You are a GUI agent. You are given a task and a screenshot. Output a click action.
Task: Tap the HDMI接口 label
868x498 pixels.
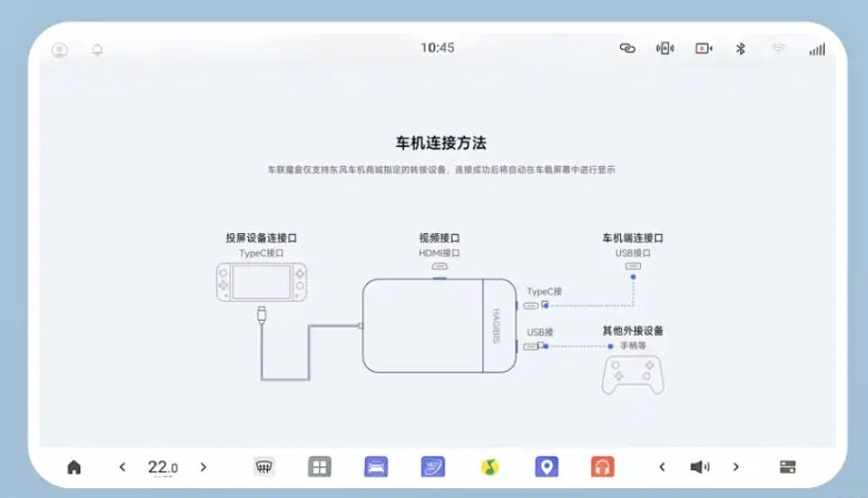(440, 253)
